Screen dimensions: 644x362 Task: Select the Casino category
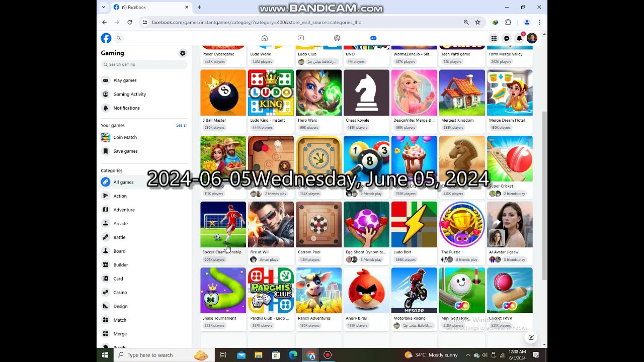pyautogui.click(x=144, y=293)
